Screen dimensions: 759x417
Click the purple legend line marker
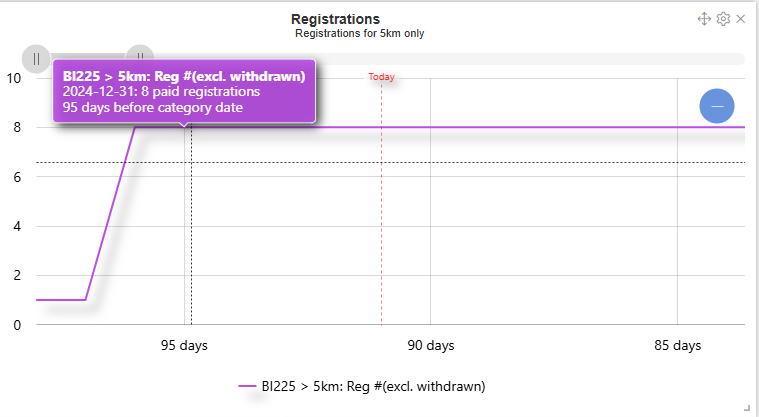pos(247,385)
